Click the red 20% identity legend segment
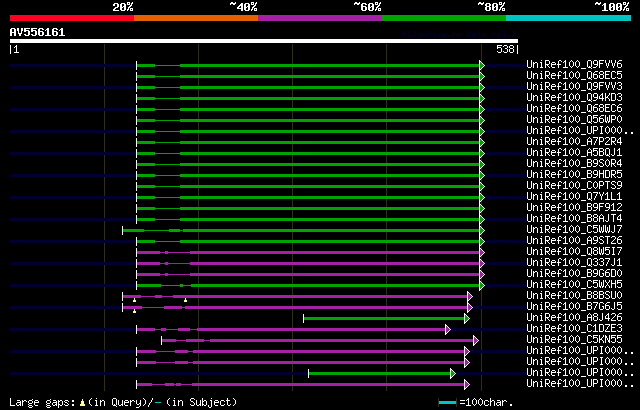Image resolution: width=640 pixels, height=410 pixels. click(x=72, y=18)
